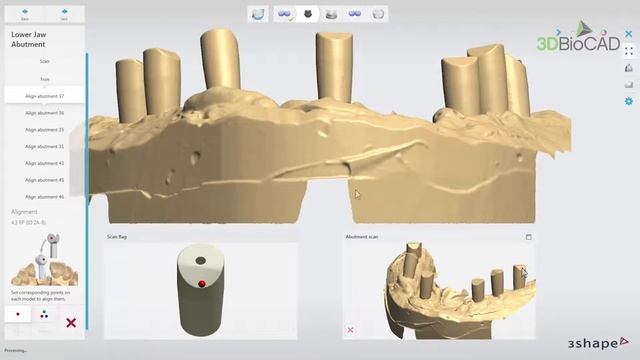Select Align abutment 37 step
Screen dimensions: 640x360
pyautogui.click(x=44, y=96)
